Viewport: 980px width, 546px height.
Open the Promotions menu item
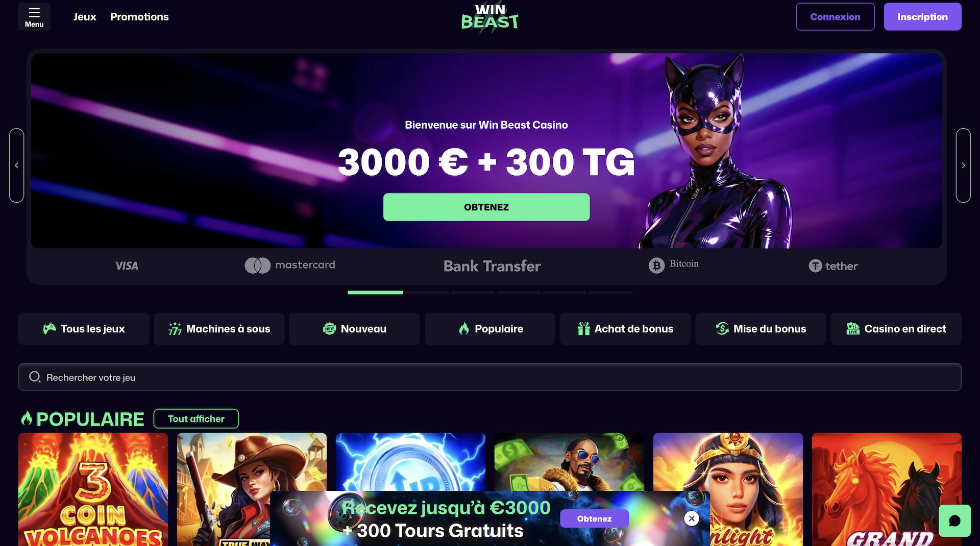139,17
